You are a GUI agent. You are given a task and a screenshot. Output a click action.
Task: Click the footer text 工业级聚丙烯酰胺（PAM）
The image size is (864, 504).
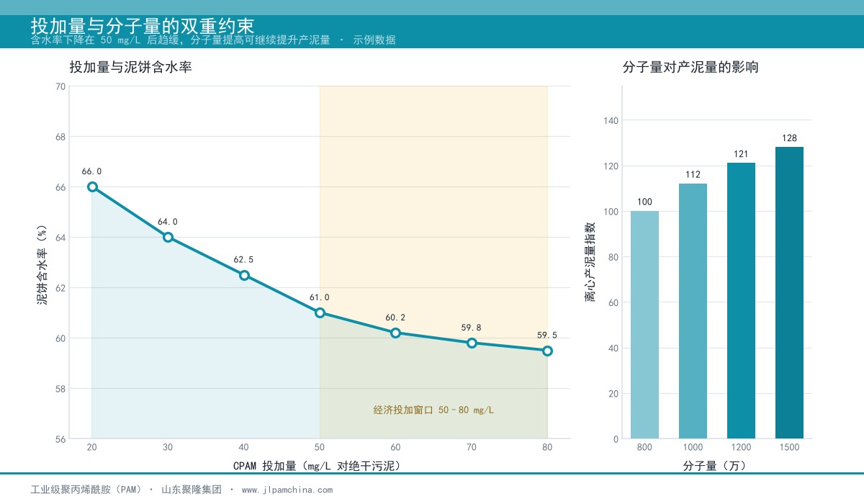pyautogui.click(x=86, y=490)
